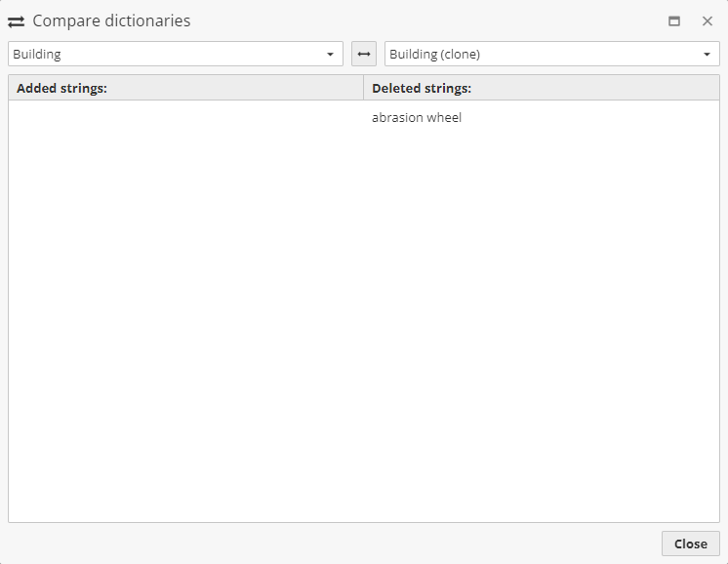Click blank footer area left of Close button
Image resolution: width=728 pixels, height=564 pixels.
point(332,544)
